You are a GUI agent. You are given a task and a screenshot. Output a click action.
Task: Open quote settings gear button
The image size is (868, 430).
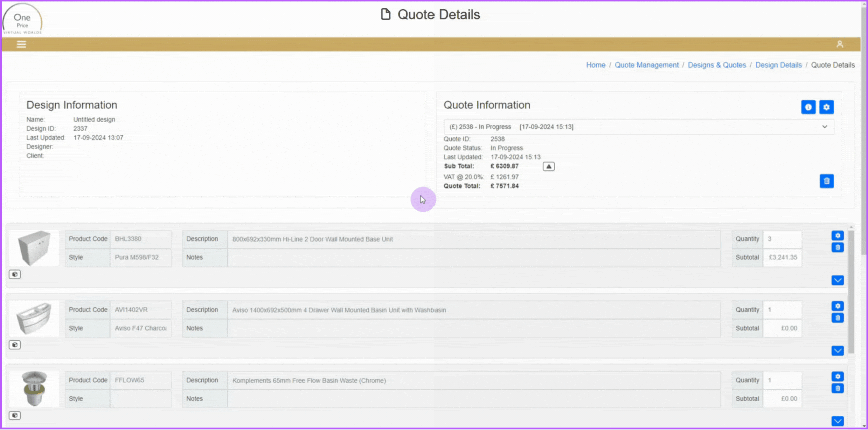click(x=826, y=107)
